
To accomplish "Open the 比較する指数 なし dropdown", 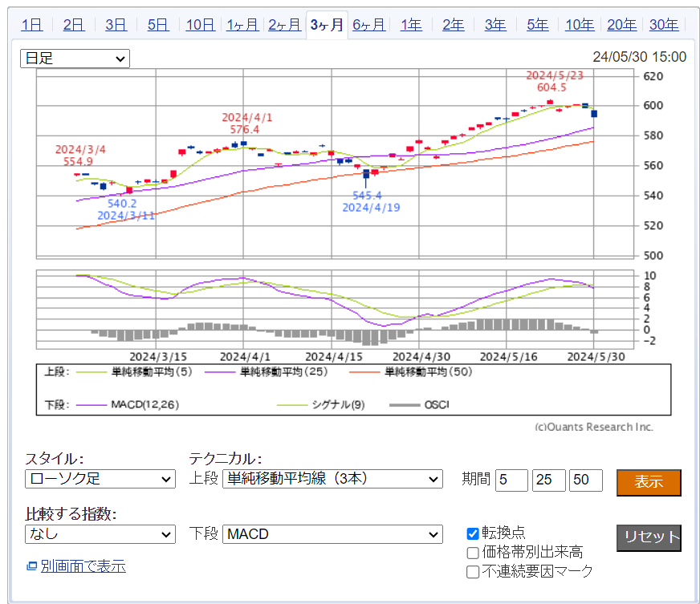I will pyautogui.click(x=100, y=534).
